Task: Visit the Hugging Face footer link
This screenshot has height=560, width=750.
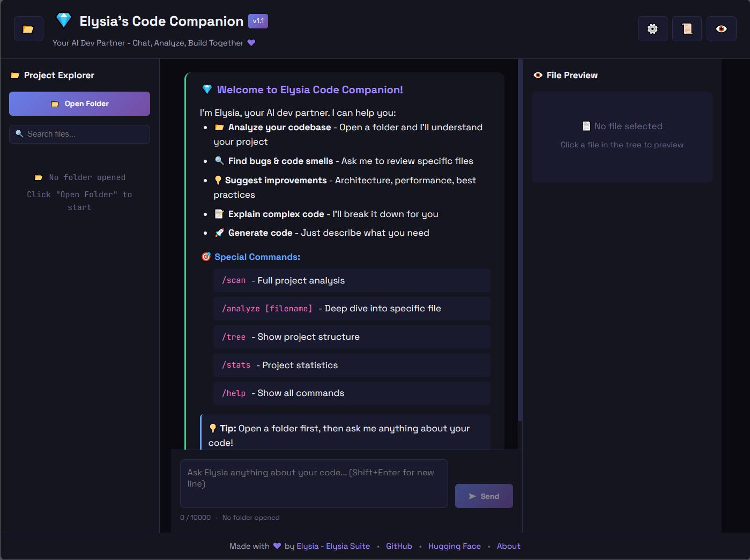Action: 454,546
